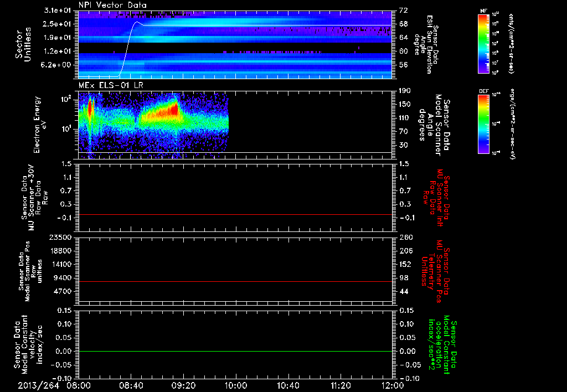Image resolution: width=567 pixels, height=392 pixels.
Task: Click the 08:40 time axis label
Action: (131, 385)
